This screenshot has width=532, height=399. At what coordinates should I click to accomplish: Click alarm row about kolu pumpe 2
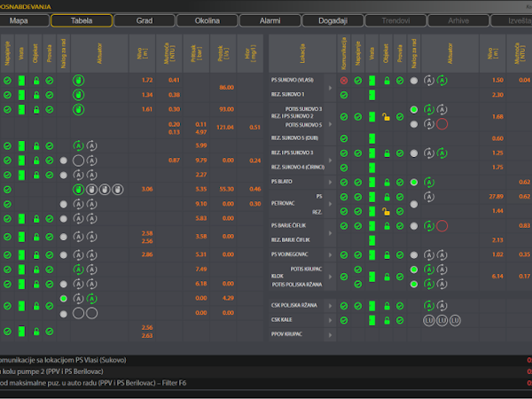[266, 372]
